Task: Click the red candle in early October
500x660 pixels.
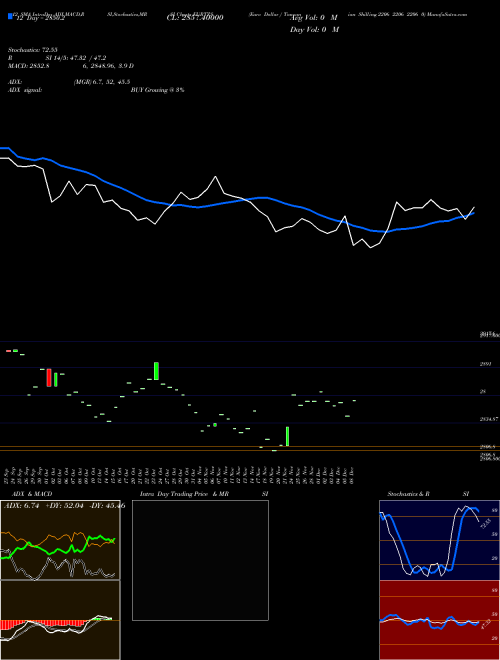Action: tap(49, 378)
